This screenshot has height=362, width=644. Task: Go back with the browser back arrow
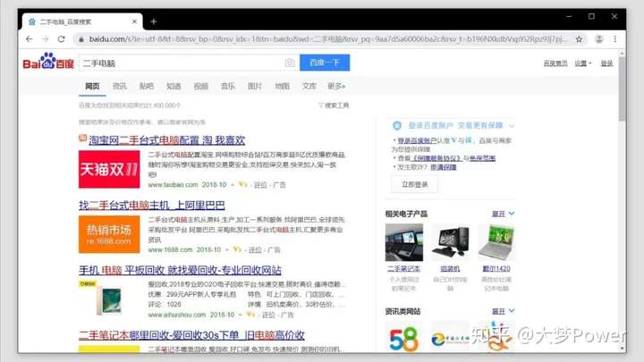[x=30, y=39]
